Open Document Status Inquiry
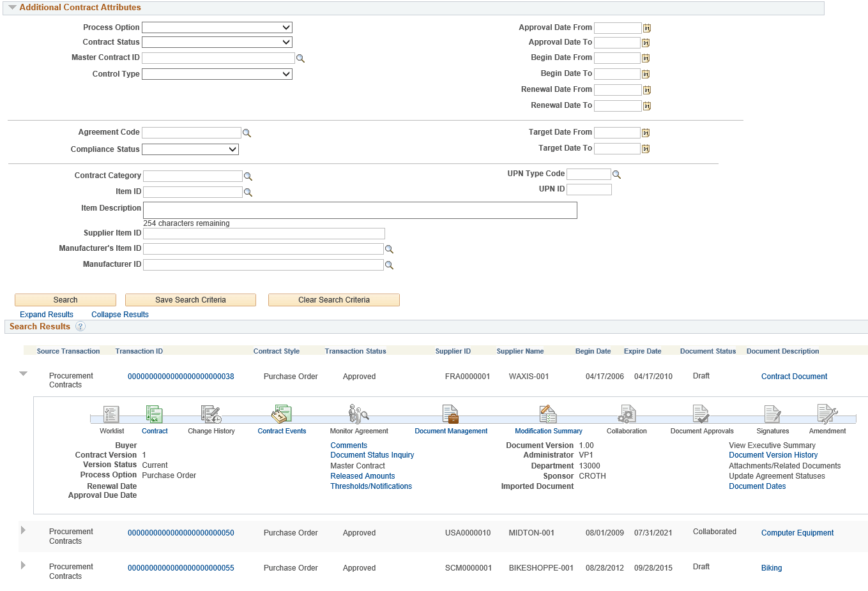 (372, 455)
